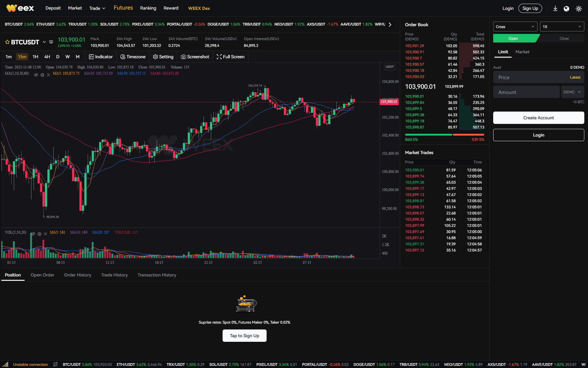Open the 1X leverage dropdown
588x368 pixels.
tap(562, 27)
